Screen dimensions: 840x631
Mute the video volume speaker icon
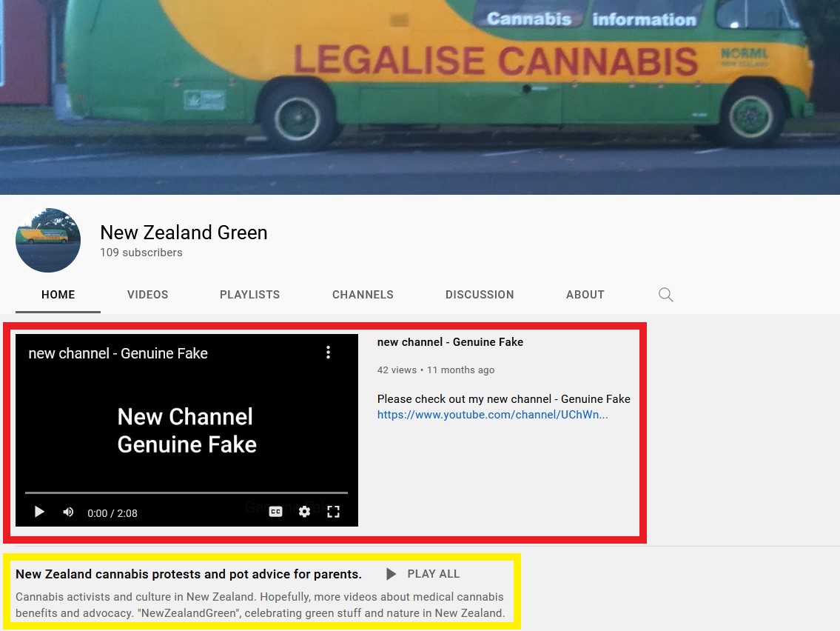click(68, 512)
